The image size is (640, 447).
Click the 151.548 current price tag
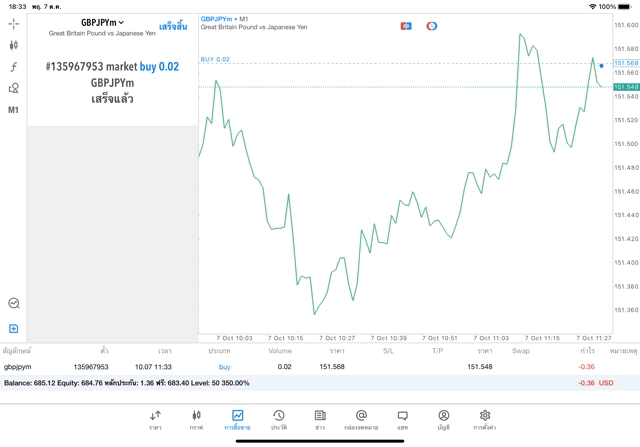[x=626, y=87]
